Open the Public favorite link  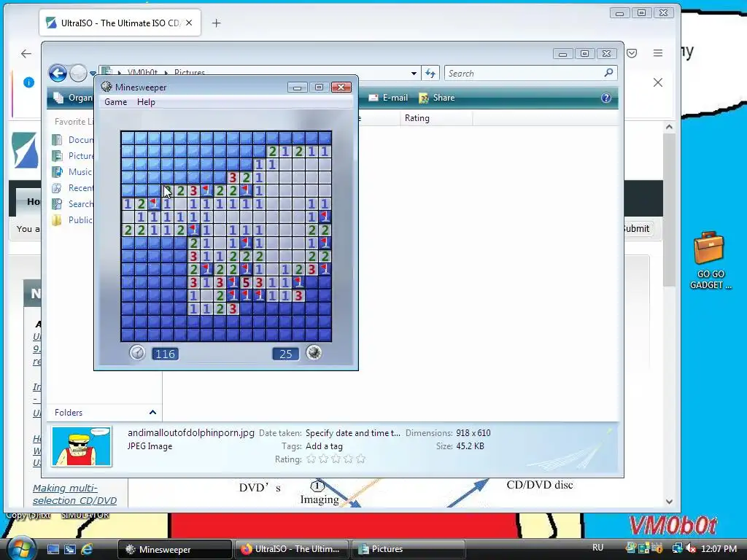[72, 220]
